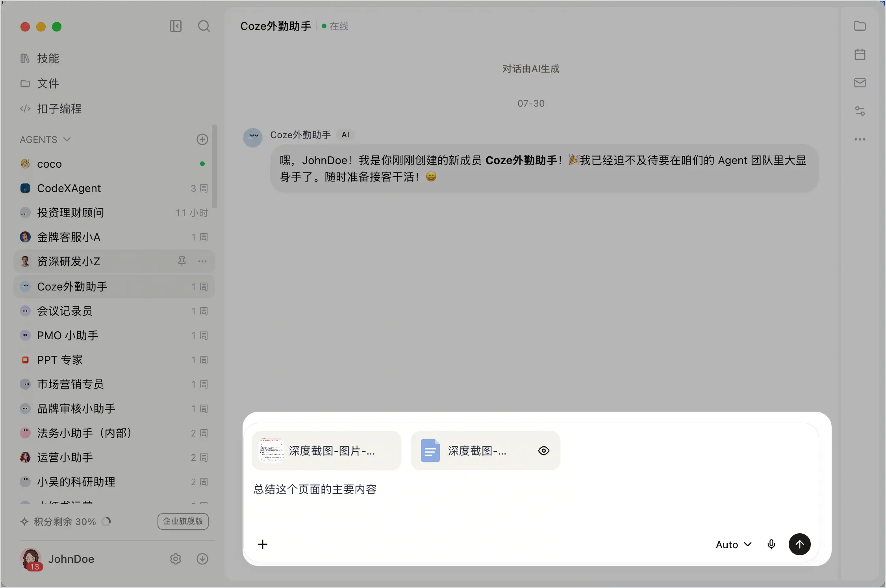
Task: Open 品牌审核小助手 agent chat
Action: pyautogui.click(x=114, y=409)
